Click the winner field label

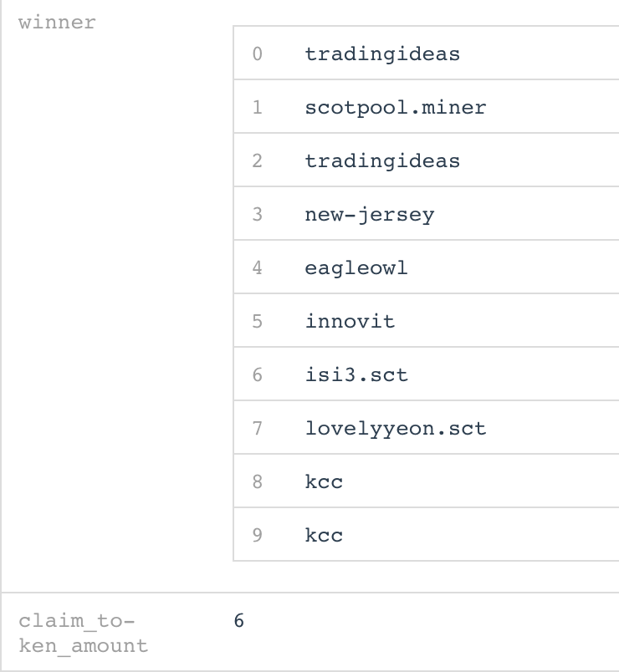point(57,23)
